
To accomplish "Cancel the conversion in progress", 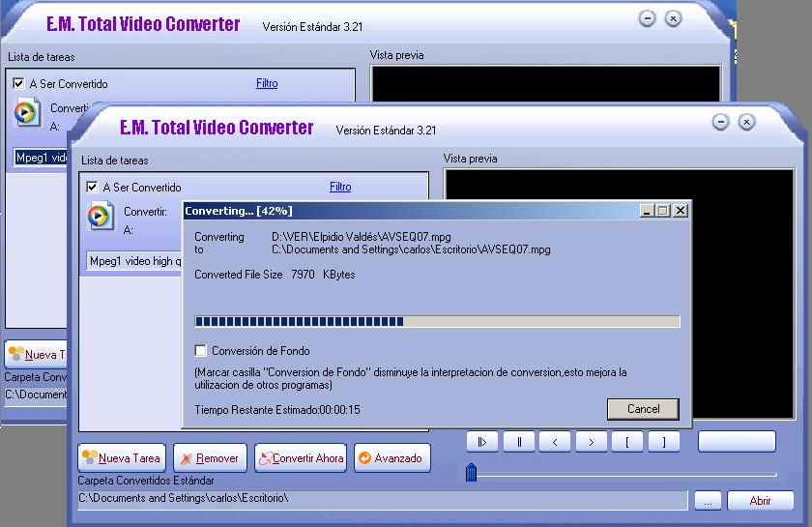I will (x=643, y=409).
